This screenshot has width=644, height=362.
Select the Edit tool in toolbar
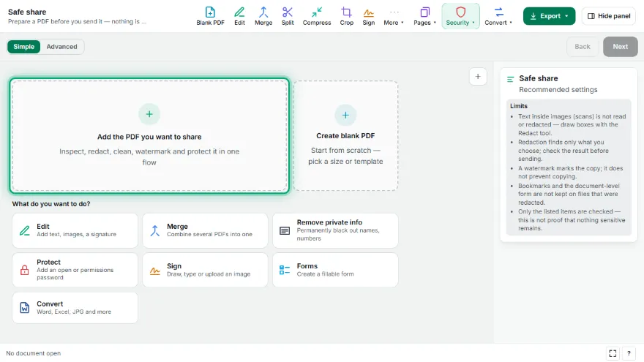239,16
